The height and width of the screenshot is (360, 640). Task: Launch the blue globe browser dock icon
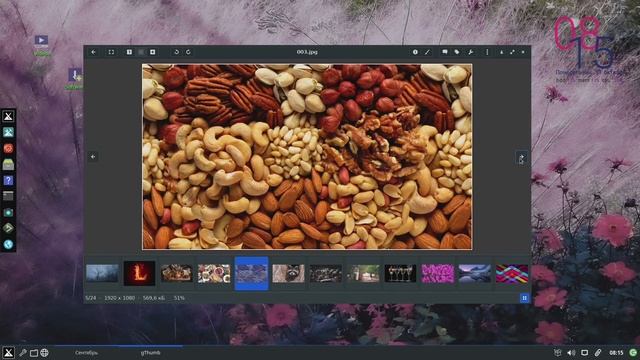[x=8, y=244]
